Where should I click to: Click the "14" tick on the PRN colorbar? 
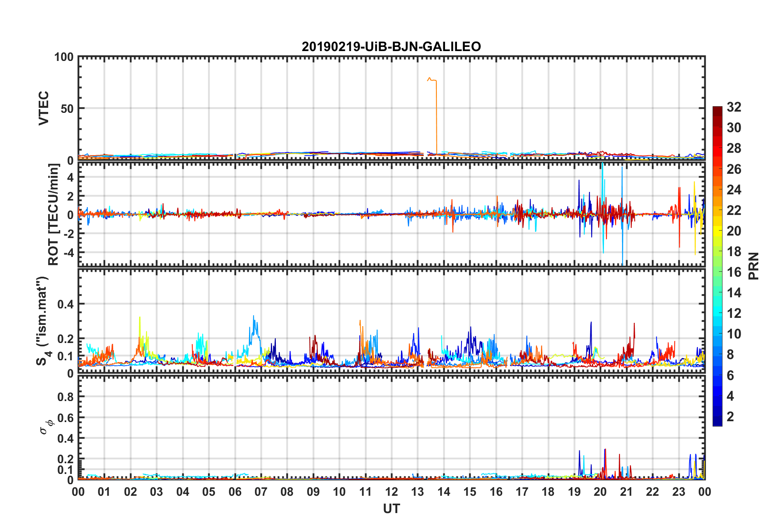click(734, 292)
